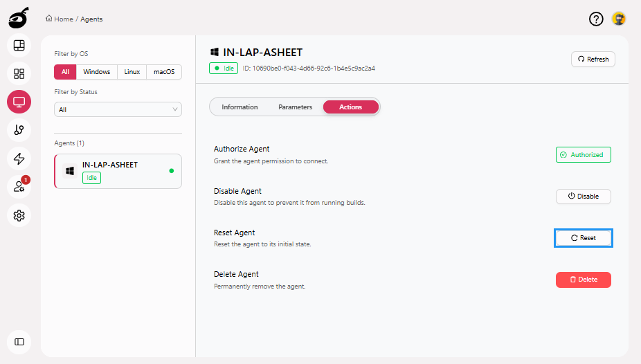Screen dimensions: 641x364
Task: Switch to the Parameters tab
Action: [x=295, y=107]
